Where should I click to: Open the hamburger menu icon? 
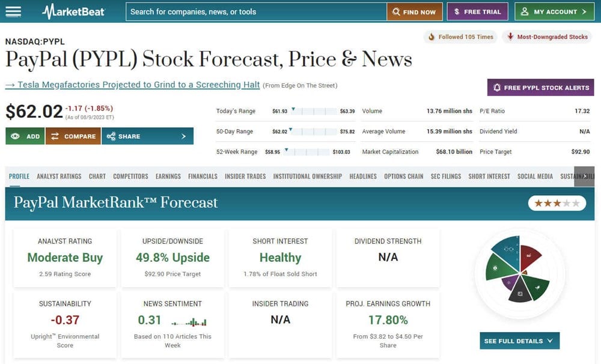click(x=13, y=11)
